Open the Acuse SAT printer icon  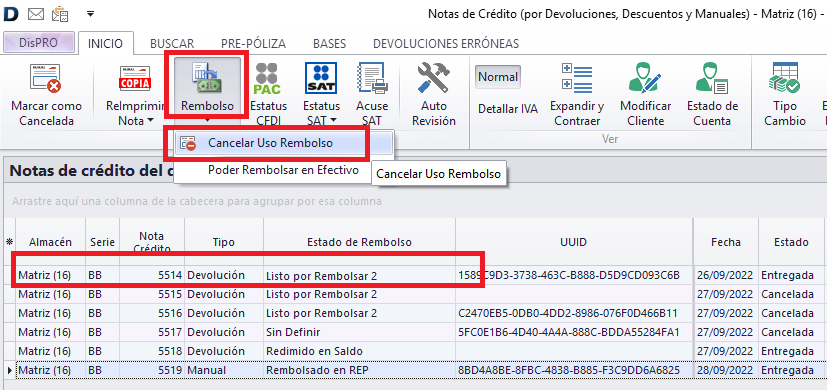pyautogui.click(x=372, y=78)
